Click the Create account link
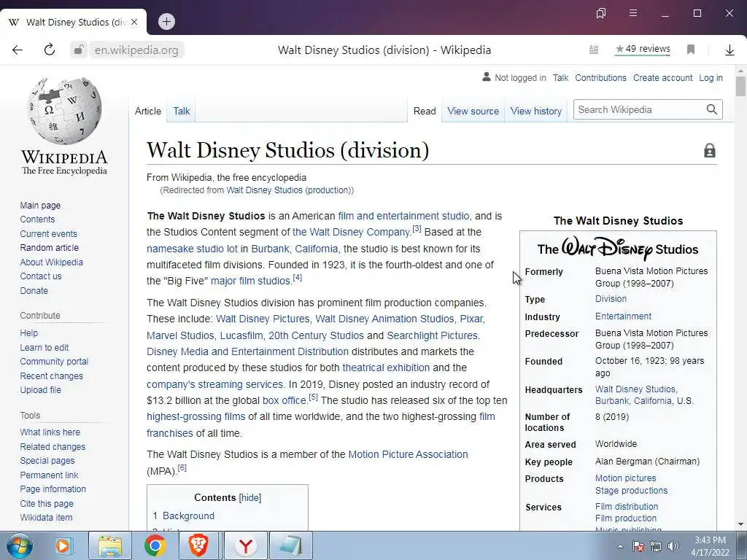The image size is (747, 560). 662,77
